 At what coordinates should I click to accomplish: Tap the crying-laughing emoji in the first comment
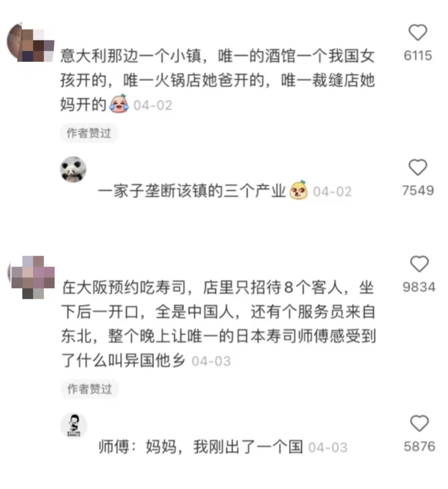coord(119,104)
